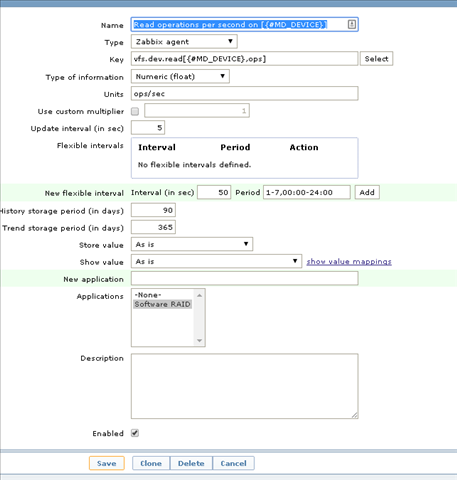Click the Applications list scroll-down arrow
Image resolution: width=457 pixels, height=480 pixels.
point(199,340)
